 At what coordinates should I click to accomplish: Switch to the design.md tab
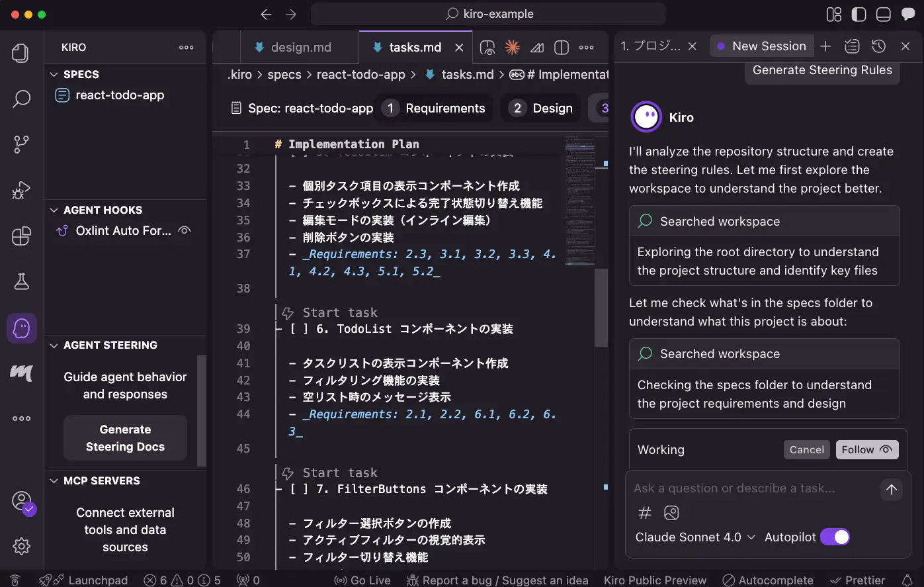pos(300,47)
